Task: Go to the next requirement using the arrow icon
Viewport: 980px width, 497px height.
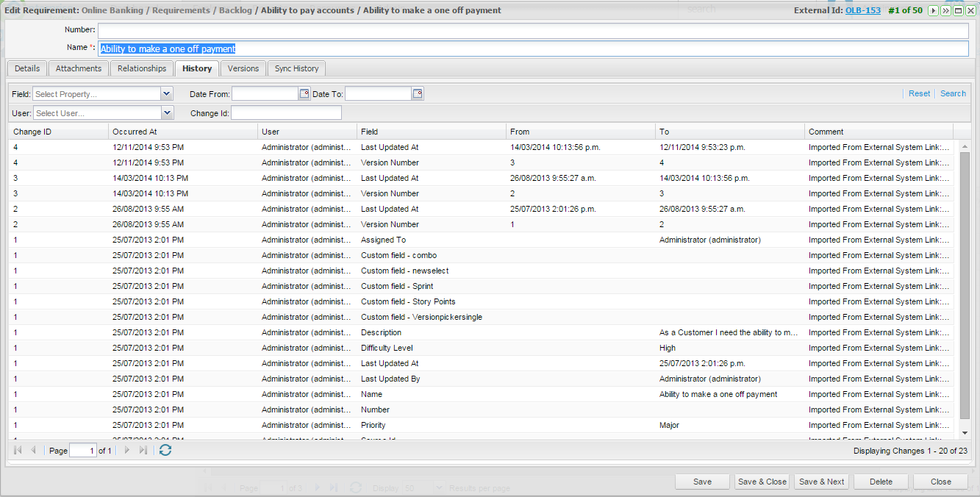Action: (933, 10)
